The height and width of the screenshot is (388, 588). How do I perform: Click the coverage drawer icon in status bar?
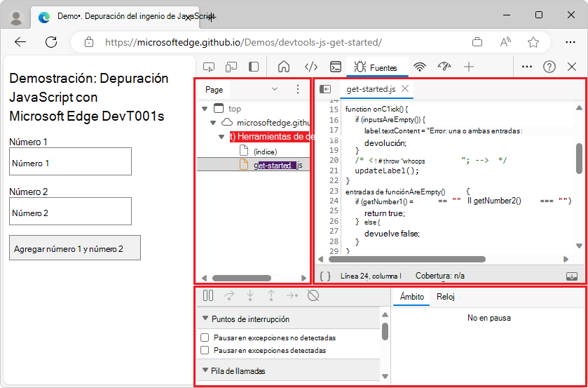(x=571, y=276)
